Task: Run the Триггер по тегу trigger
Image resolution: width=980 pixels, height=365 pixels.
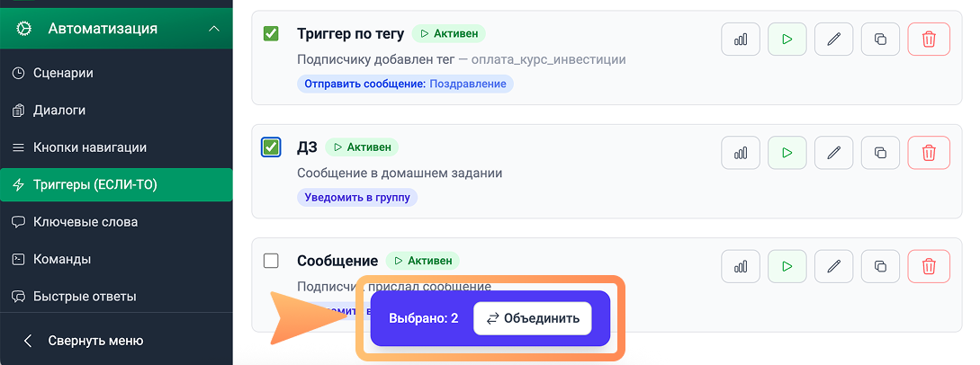Action: point(787,40)
